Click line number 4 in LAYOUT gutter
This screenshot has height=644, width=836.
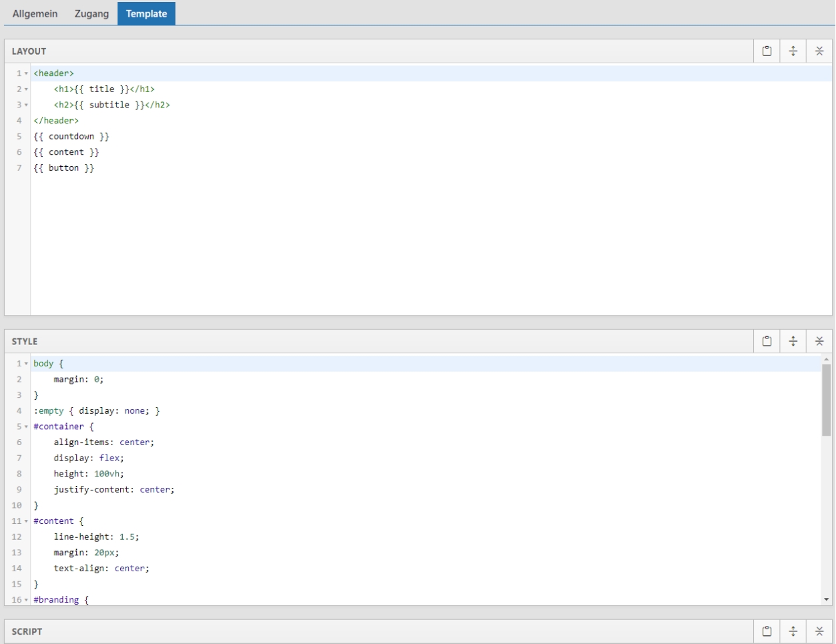click(x=19, y=121)
